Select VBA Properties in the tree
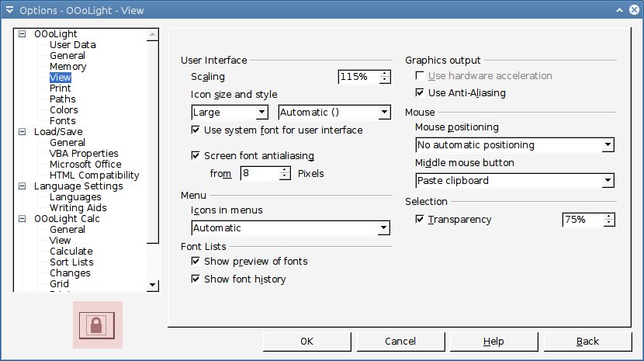Viewport: 644px width, 361px height. [x=84, y=154]
